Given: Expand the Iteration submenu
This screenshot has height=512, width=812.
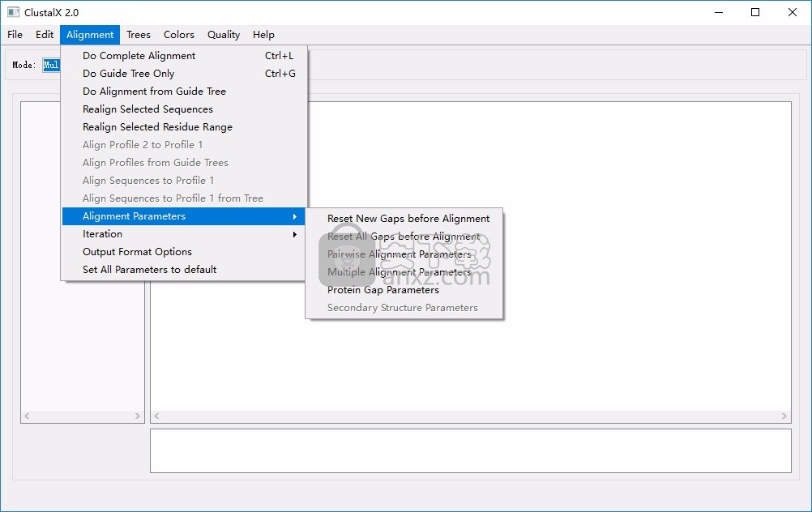Looking at the screenshot, I should point(184,234).
